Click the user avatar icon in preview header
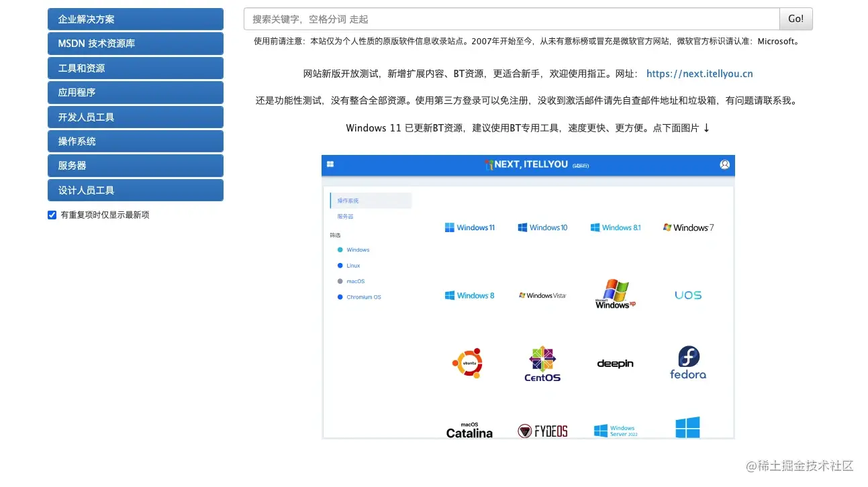This screenshot has height=487, width=868. tap(724, 164)
